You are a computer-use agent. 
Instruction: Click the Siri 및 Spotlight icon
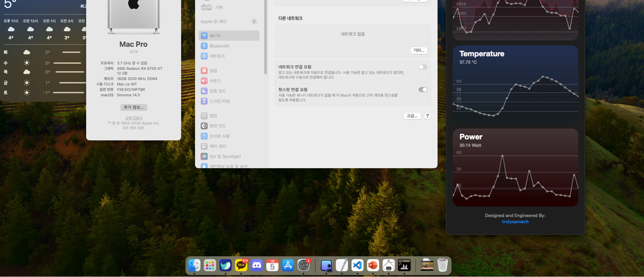204,156
